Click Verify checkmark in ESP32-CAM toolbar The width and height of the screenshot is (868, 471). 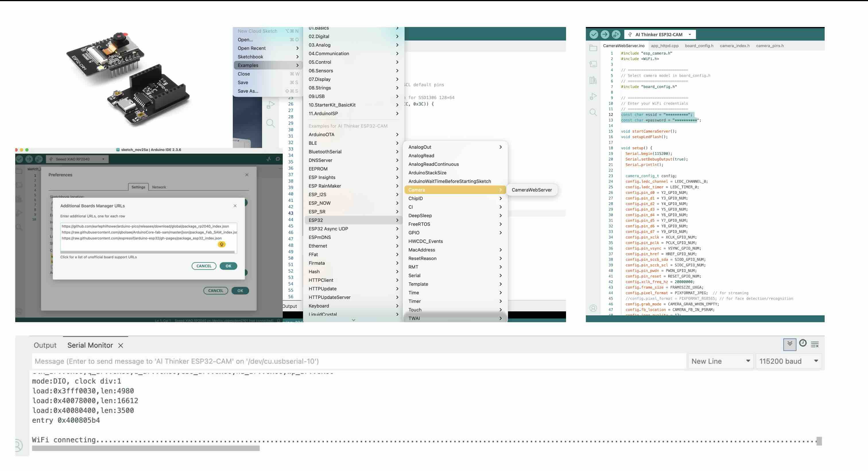pyautogui.click(x=594, y=34)
